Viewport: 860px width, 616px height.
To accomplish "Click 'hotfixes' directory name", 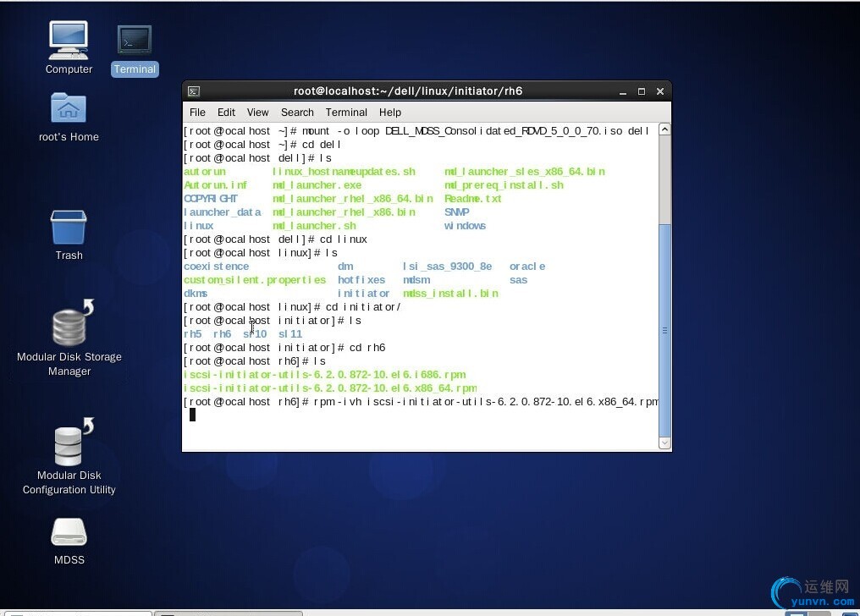I will [x=361, y=280].
